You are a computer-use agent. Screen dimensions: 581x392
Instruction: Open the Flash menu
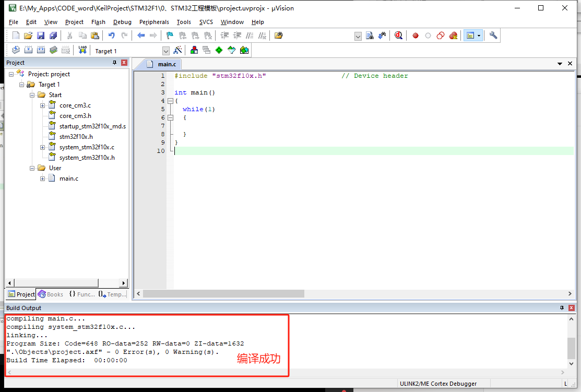point(98,22)
